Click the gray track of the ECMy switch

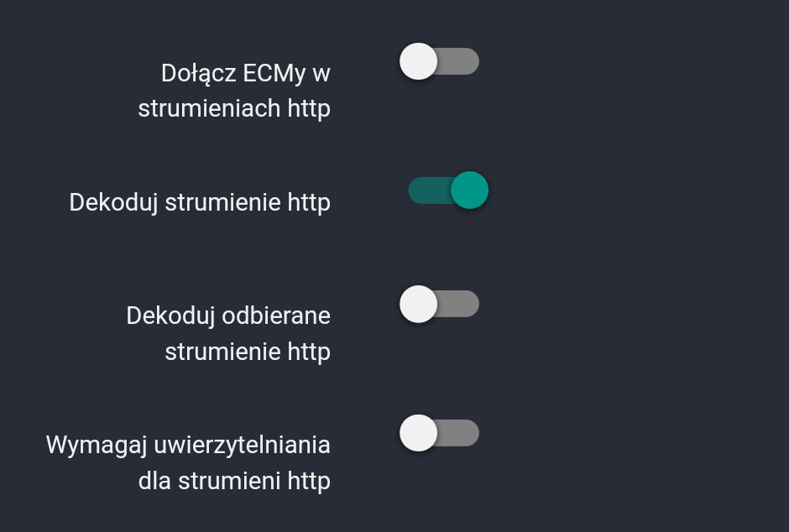tap(462, 61)
